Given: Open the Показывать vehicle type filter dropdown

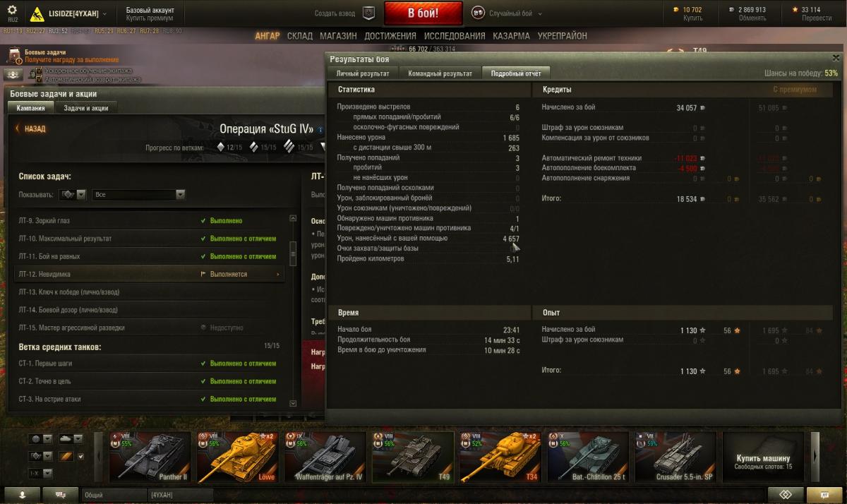Looking at the screenshot, I should [73, 194].
